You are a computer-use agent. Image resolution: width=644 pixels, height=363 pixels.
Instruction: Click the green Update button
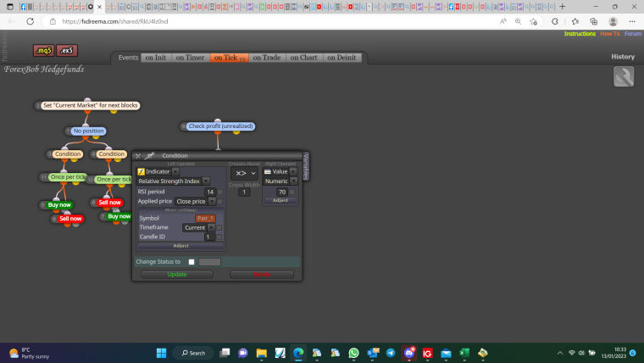177,274
